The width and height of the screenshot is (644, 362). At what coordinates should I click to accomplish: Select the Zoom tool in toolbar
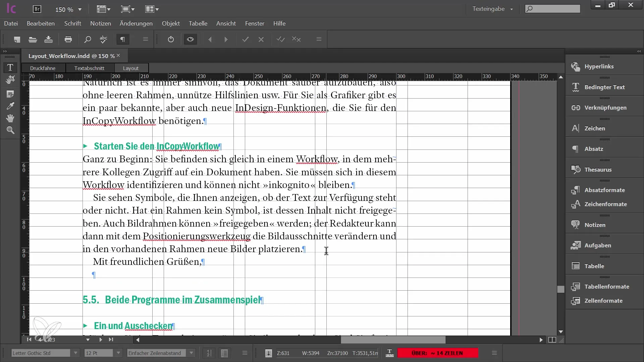[10, 130]
